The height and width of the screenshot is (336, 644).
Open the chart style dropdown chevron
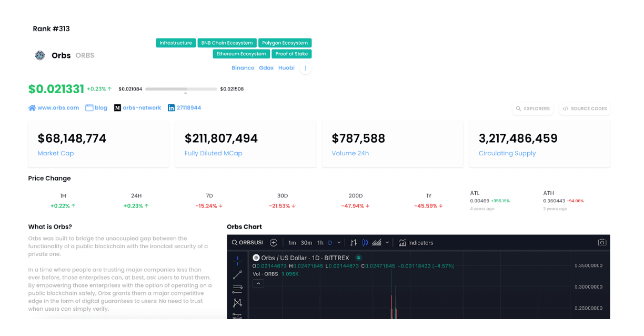387,243
